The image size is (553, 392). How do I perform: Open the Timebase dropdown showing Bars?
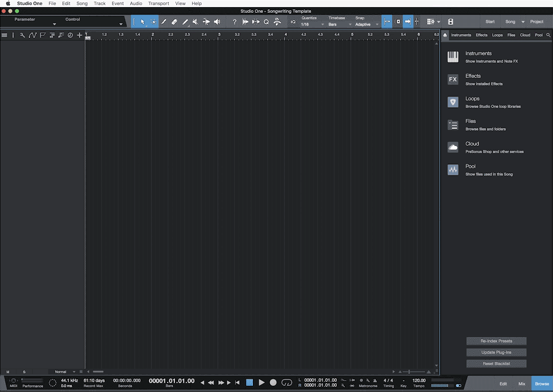coord(337,24)
